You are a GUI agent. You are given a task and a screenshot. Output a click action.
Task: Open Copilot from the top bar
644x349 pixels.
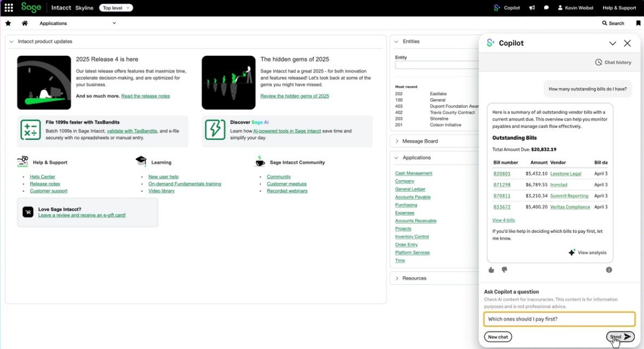pos(507,8)
